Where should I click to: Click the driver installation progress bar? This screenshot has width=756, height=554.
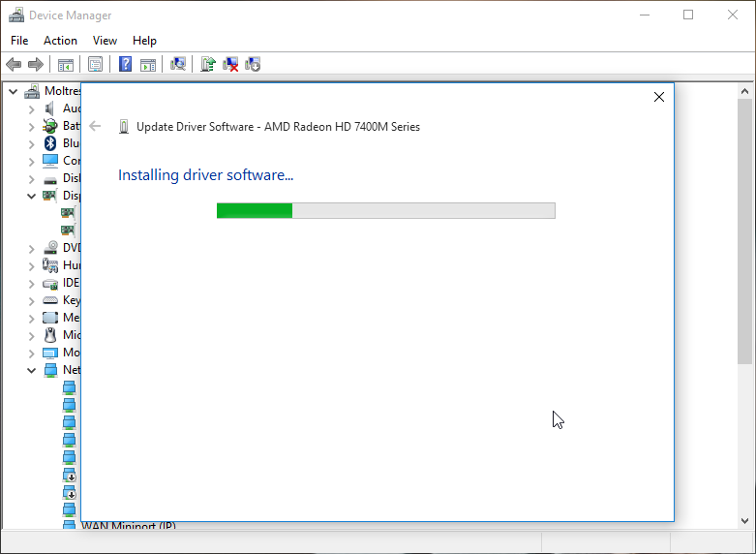[x=385, y=210]
